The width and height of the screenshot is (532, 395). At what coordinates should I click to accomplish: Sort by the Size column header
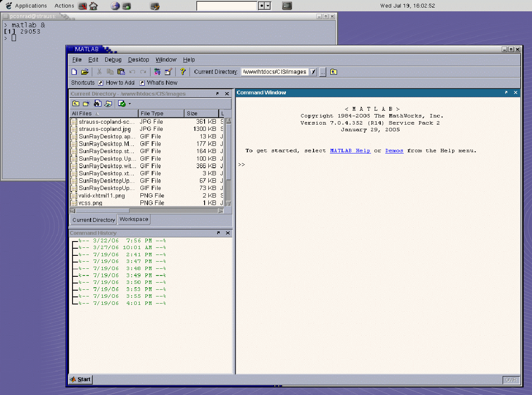[x=202, y=114]
